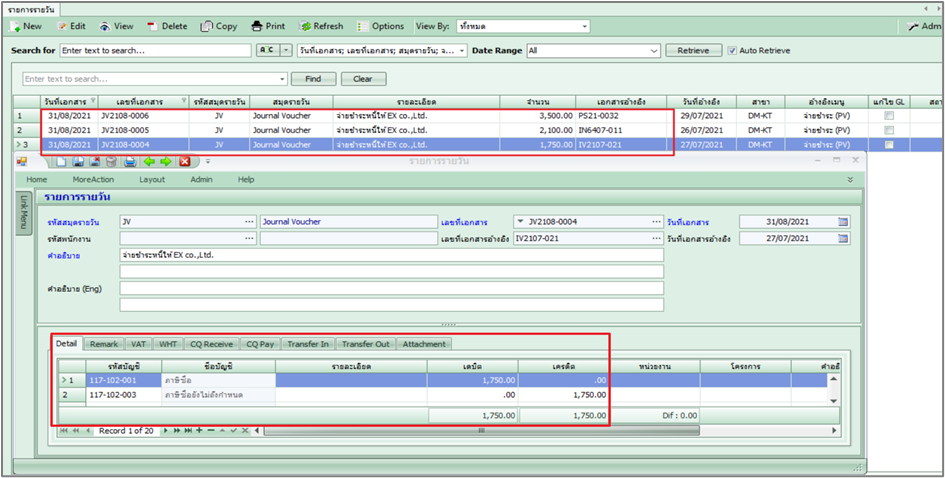Click the Search for text input field
This screenshot has width=945, height=478.
(x=153, y=50)
